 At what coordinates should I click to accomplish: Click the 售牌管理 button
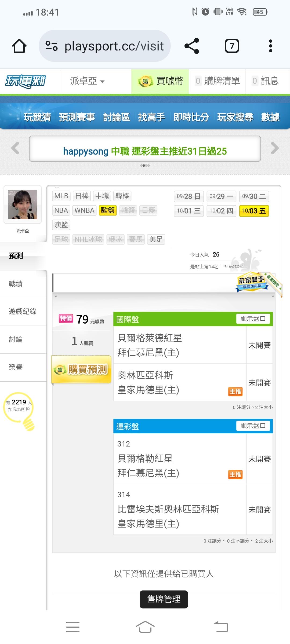pyautogui.click(x=164, y=599)
